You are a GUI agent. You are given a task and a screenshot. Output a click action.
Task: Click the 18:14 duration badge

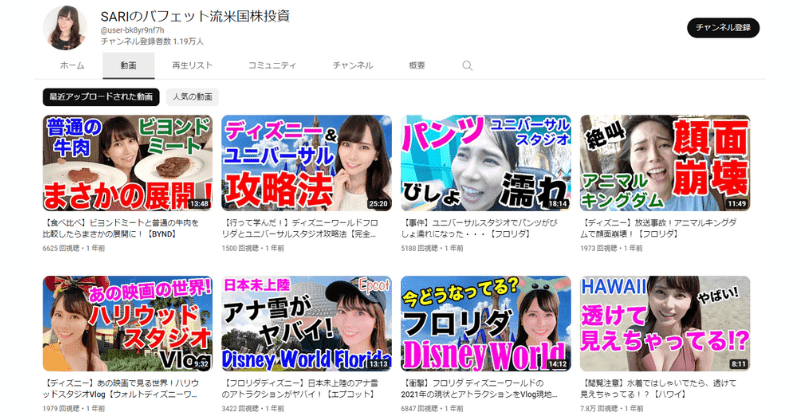point(557,204)
